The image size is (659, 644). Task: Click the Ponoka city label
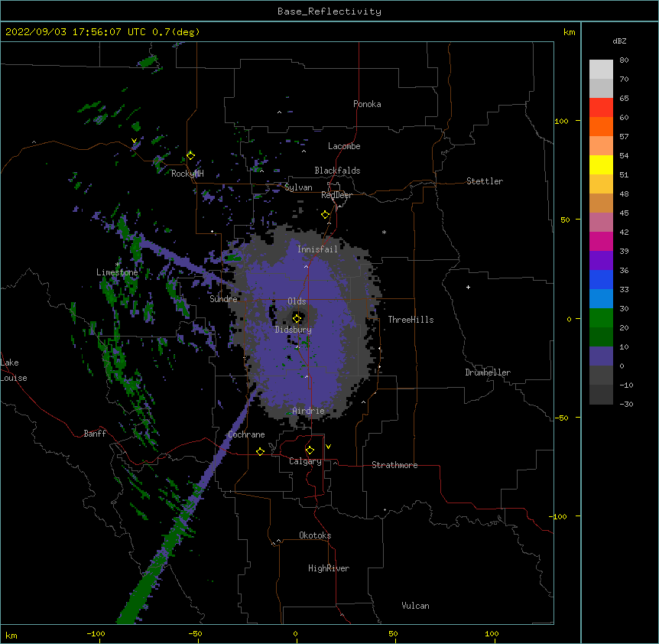367,104
